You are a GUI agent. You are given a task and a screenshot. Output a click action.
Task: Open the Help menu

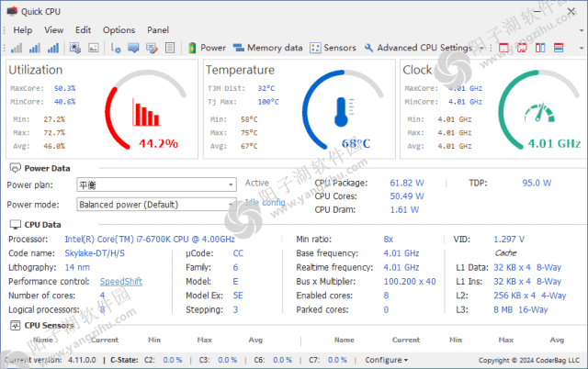point(23,30)
